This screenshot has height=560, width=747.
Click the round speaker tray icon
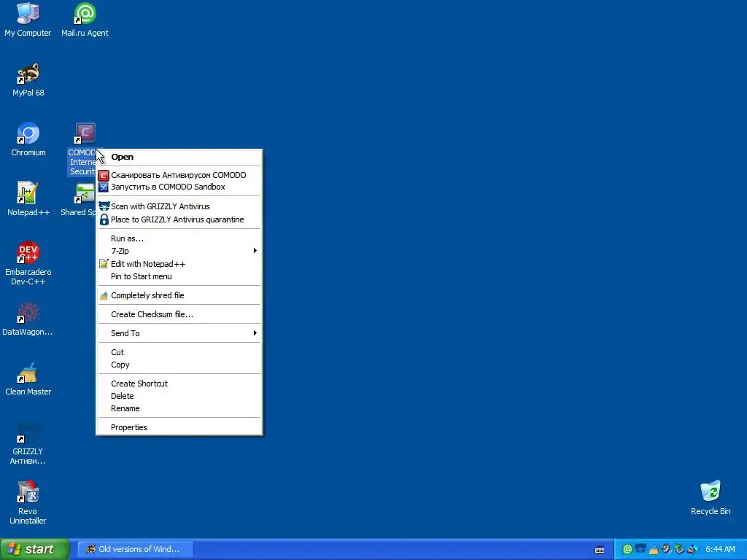click(666, 550)
